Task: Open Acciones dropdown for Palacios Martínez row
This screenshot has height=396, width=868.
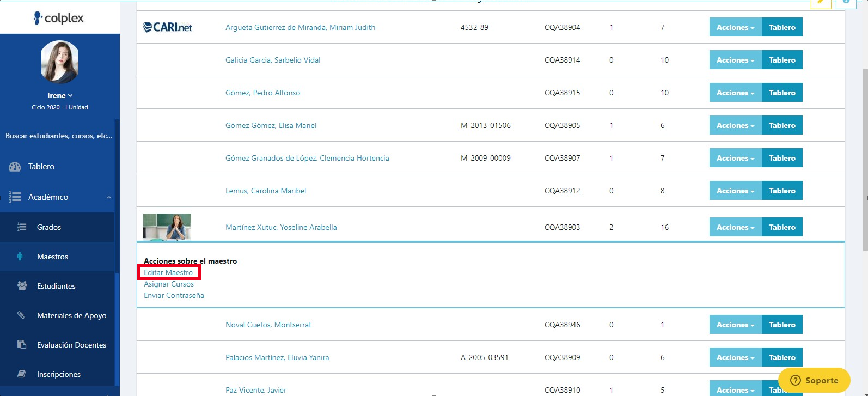Action: [x=735, y=357]
